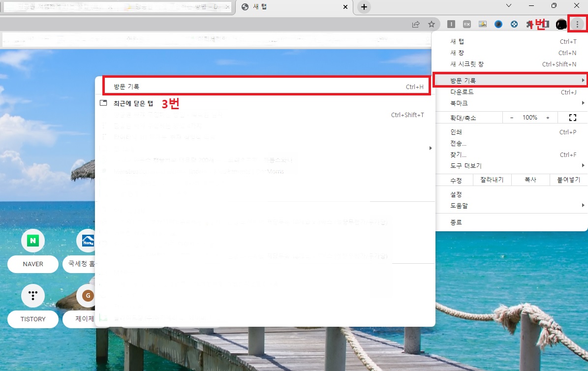Viewport: 588px width, 371px height.
Task: Open the profile avatar icon near the menu
Action: pos(561,24)
